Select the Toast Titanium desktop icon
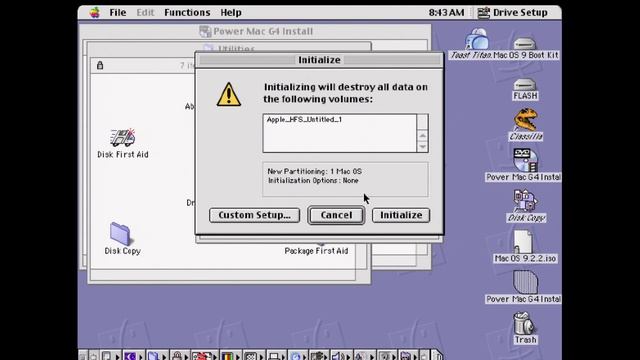This screenshot has width=640, height=360. [x=476, y=40]
